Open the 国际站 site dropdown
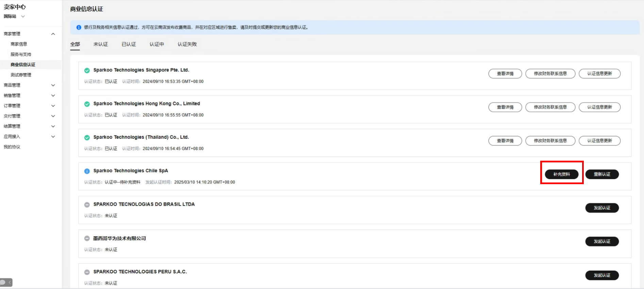The height and width of the screenshot is (289, 644). [x=14, y=16]
